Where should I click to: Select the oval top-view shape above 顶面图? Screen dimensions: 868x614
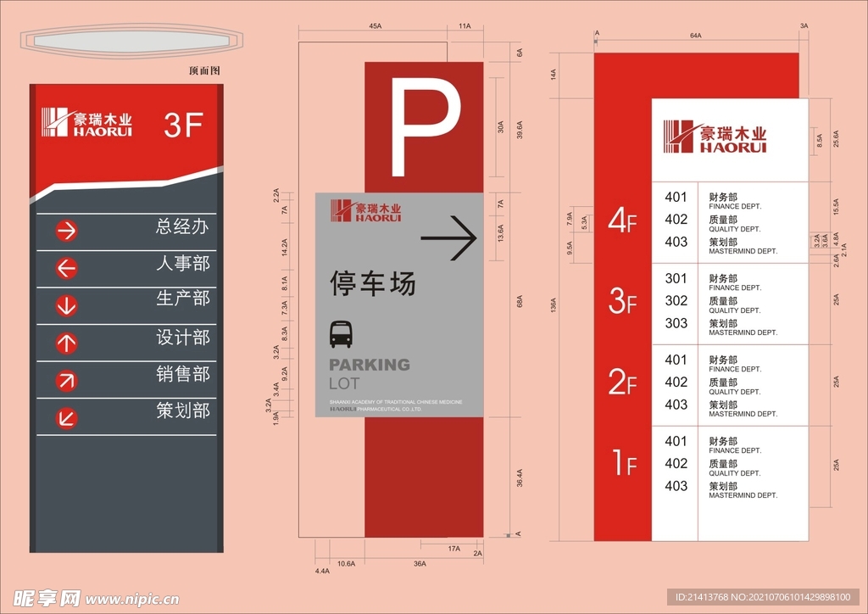tap(131, 41)
